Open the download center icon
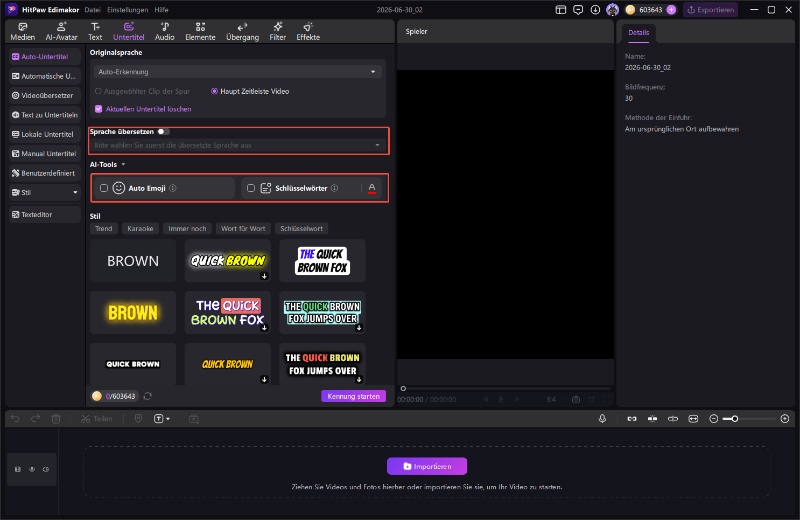 (x=595, y=10)
